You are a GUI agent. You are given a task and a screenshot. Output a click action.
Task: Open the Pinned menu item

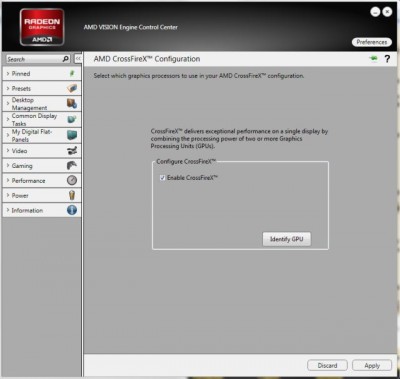(x=42, y=74)
